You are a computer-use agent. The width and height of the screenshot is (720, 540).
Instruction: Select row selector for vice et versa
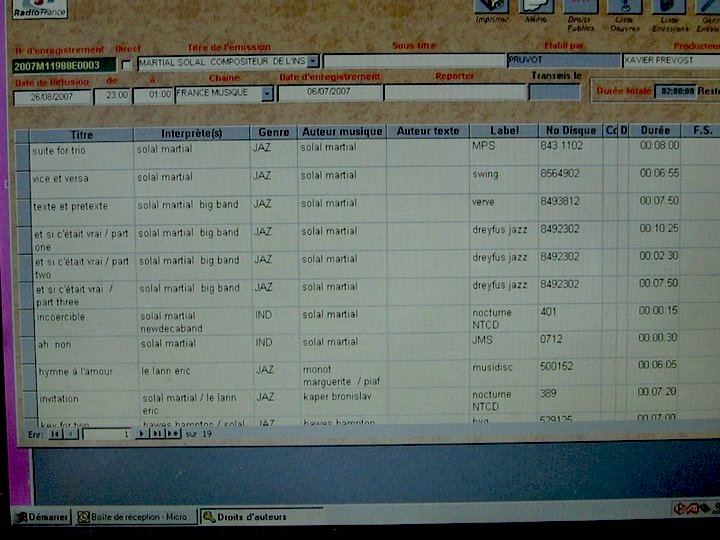(x=23, y=185)
